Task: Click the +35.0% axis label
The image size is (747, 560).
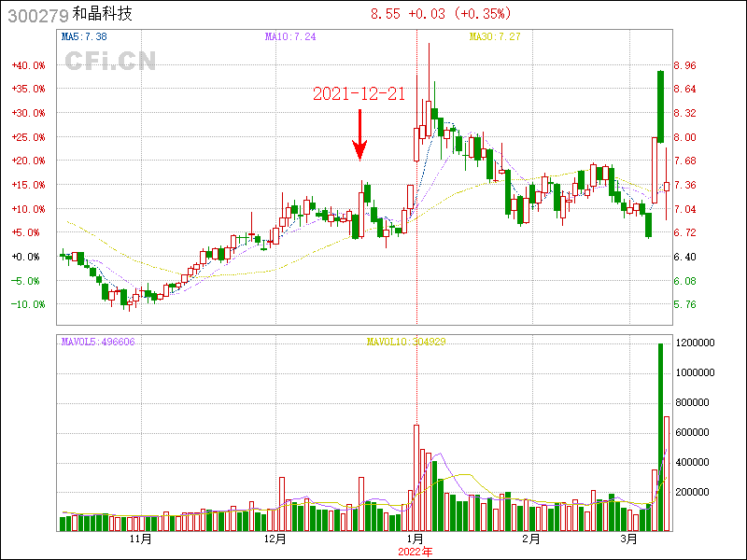Action: [29, 89]
